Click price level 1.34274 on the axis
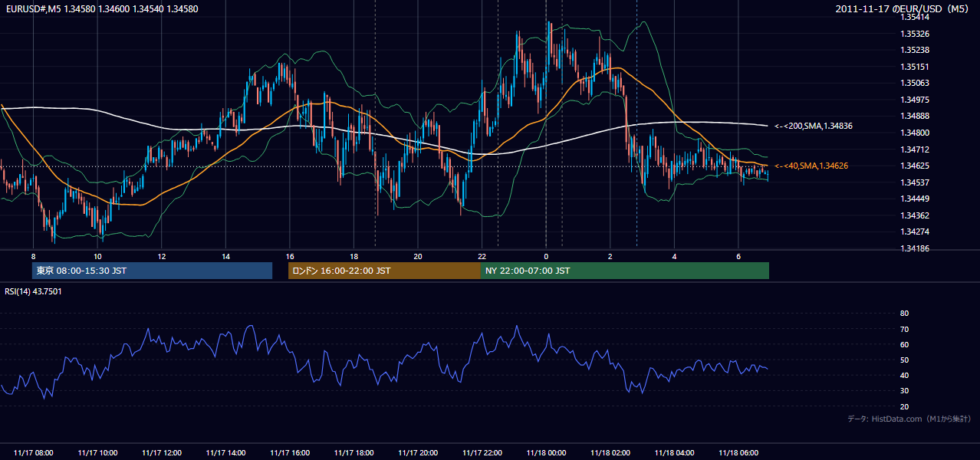Screen dimensions: 980x460 915,232
